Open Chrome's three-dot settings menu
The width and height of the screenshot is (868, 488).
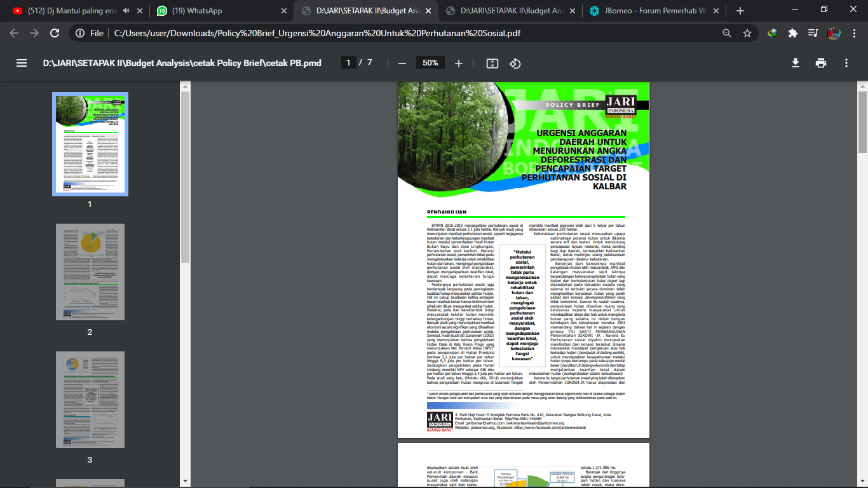click(854, 33)
